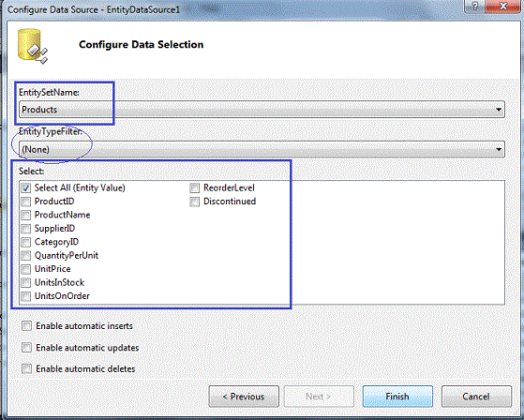The height and width of the screenshot is (420, 524).
Task: Click the Finish button
Action: 397,397
